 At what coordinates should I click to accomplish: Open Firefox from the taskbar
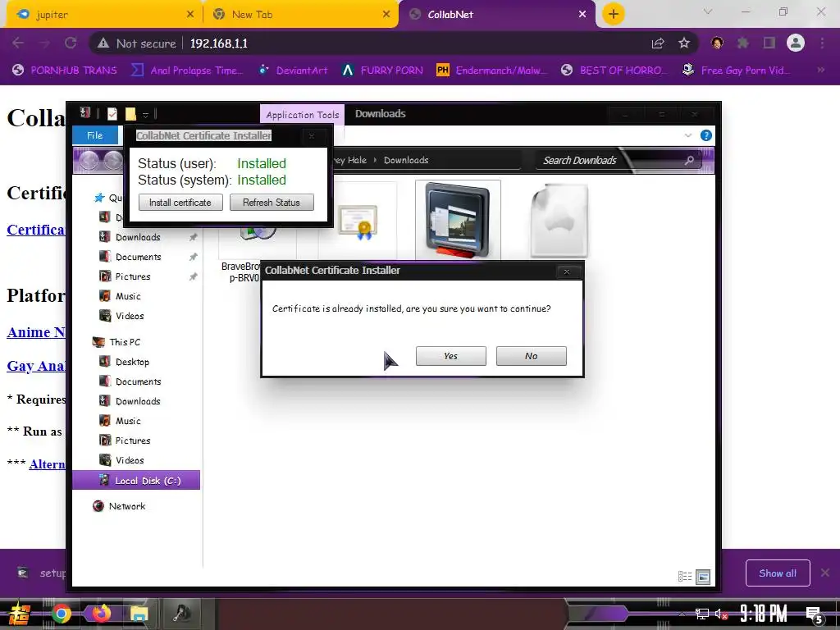click(100, 614)
